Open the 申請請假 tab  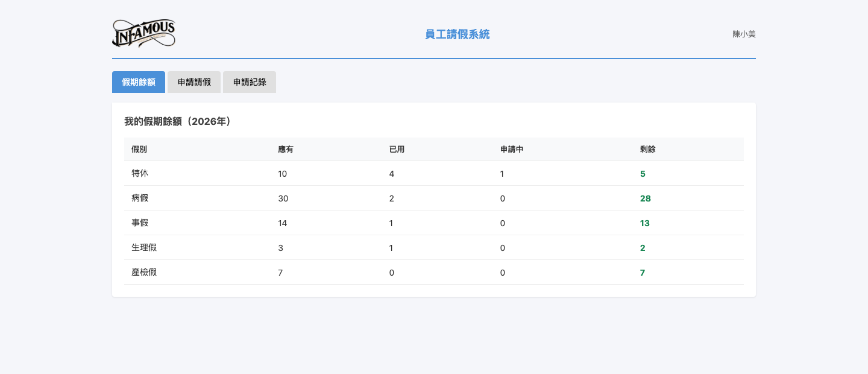coord(194,82)
